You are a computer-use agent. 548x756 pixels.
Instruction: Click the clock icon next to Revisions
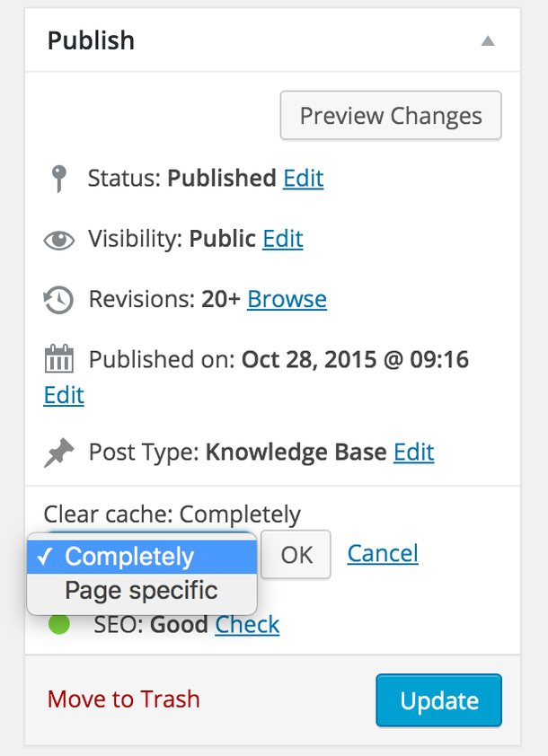pyautogui.click(x=58, y=299)
